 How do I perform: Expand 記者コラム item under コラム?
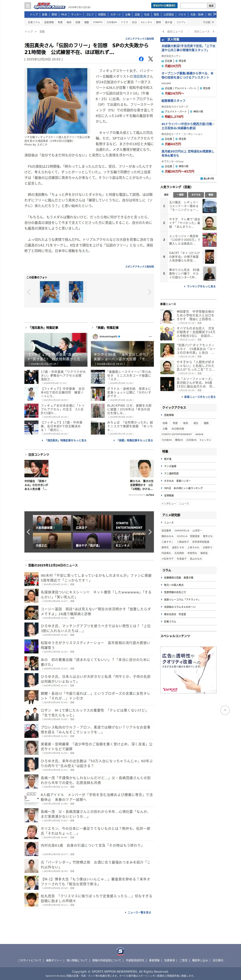(x=188, y=621)
